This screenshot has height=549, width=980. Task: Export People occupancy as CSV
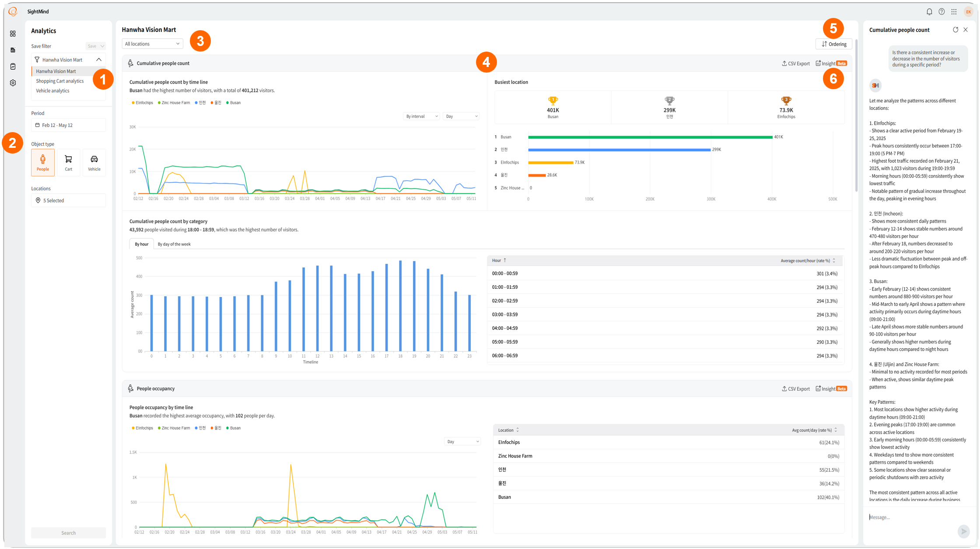tap(796, 388)
